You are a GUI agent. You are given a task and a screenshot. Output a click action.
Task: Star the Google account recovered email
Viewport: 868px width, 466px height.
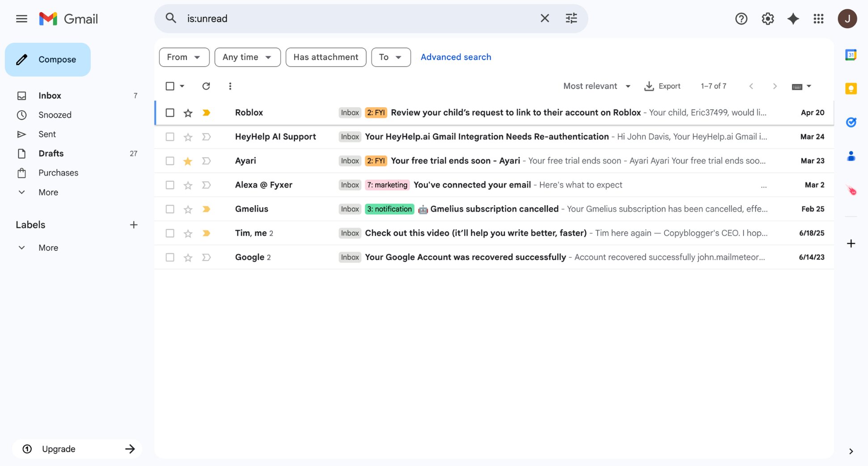(188, 257)
